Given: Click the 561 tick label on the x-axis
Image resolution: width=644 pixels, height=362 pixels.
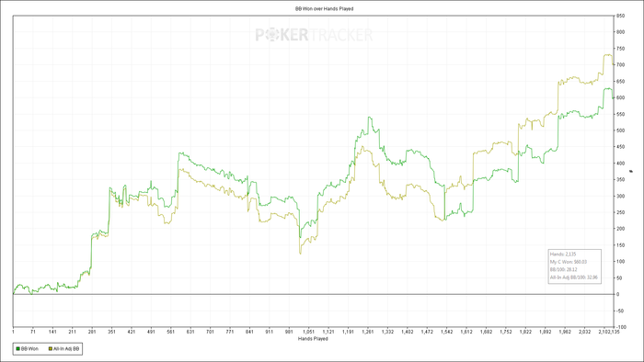Looking at the screenshot, I should click(x=171, y=332).
